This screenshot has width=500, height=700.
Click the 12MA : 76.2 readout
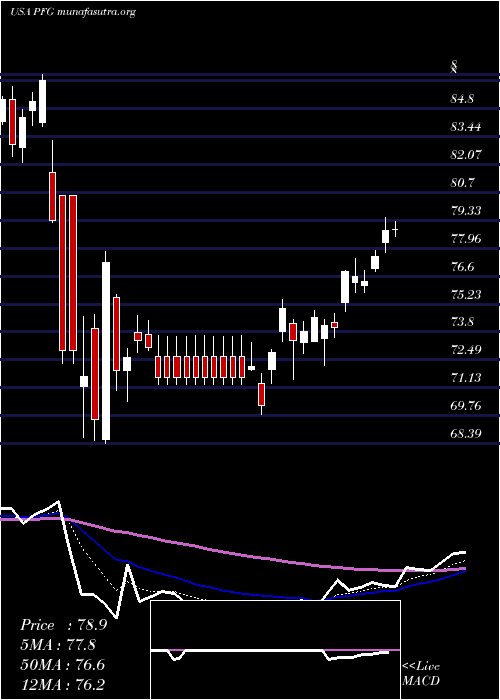coord(62,684)
